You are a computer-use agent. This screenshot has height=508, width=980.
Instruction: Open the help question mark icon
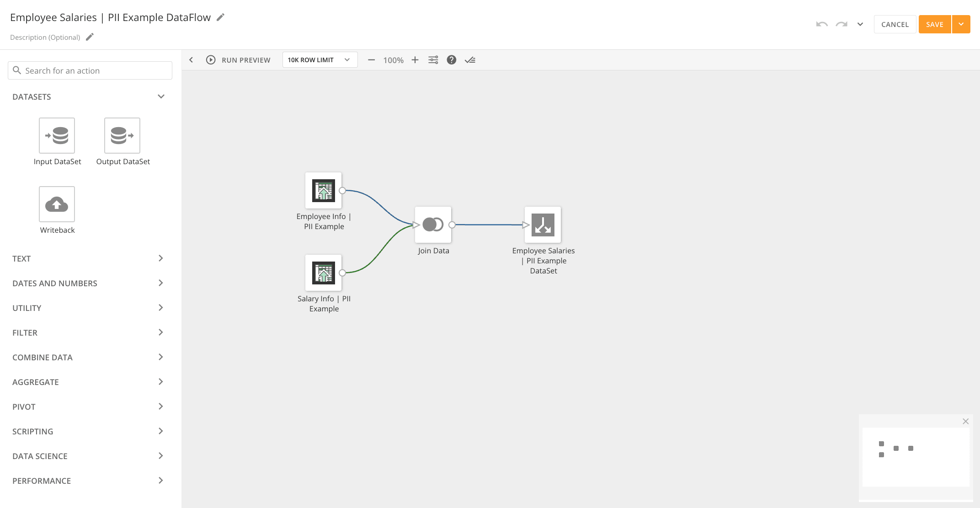click(x=452, y=60)
